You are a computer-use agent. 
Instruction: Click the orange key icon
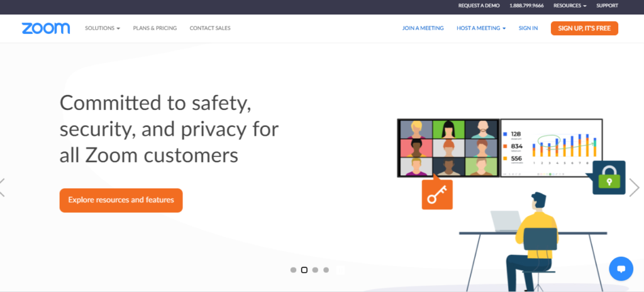pos(437,195)
